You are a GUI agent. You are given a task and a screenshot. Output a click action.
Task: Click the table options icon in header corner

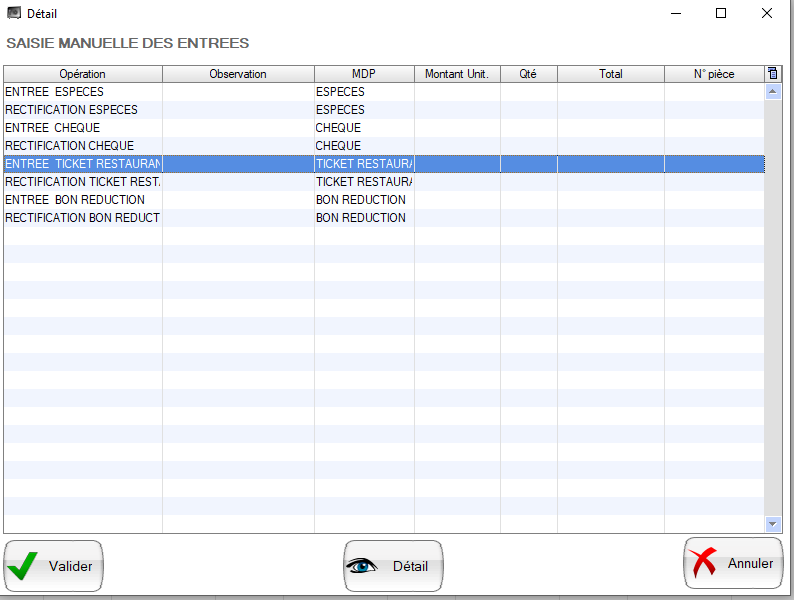tap(772, 74)
